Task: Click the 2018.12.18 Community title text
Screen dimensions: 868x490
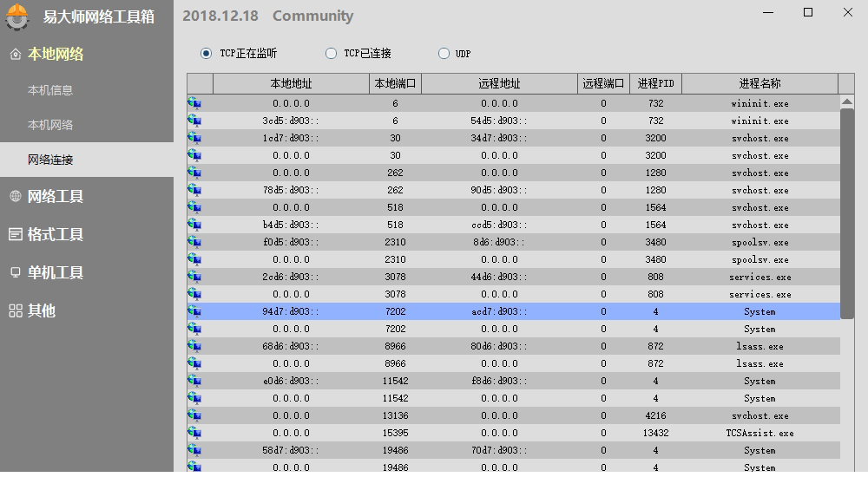Action: coord(268,16)
